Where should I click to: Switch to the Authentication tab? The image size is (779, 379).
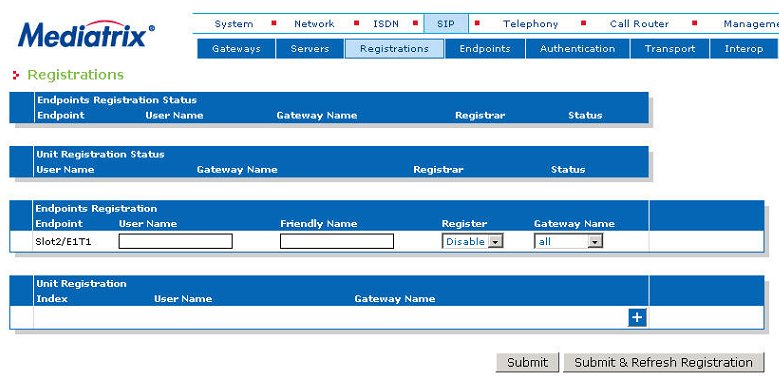pos(577,49)
